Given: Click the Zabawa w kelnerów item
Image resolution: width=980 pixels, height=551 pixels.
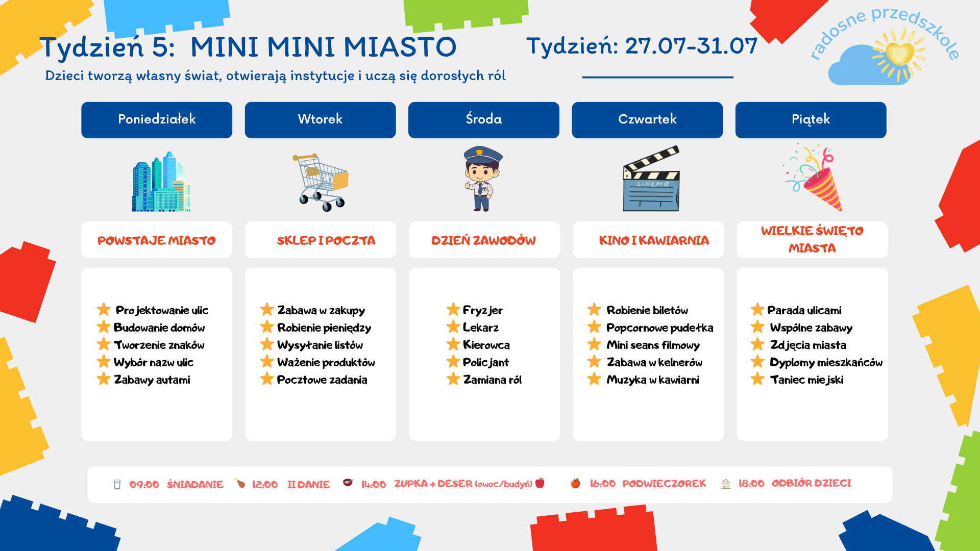Looking at the screenshot, I should click(655, 362).
